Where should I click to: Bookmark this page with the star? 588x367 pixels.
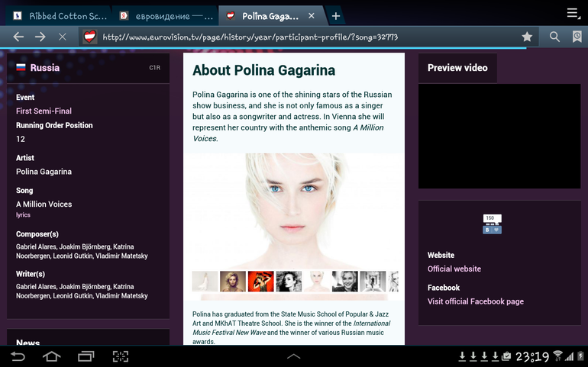pos(527,37)
